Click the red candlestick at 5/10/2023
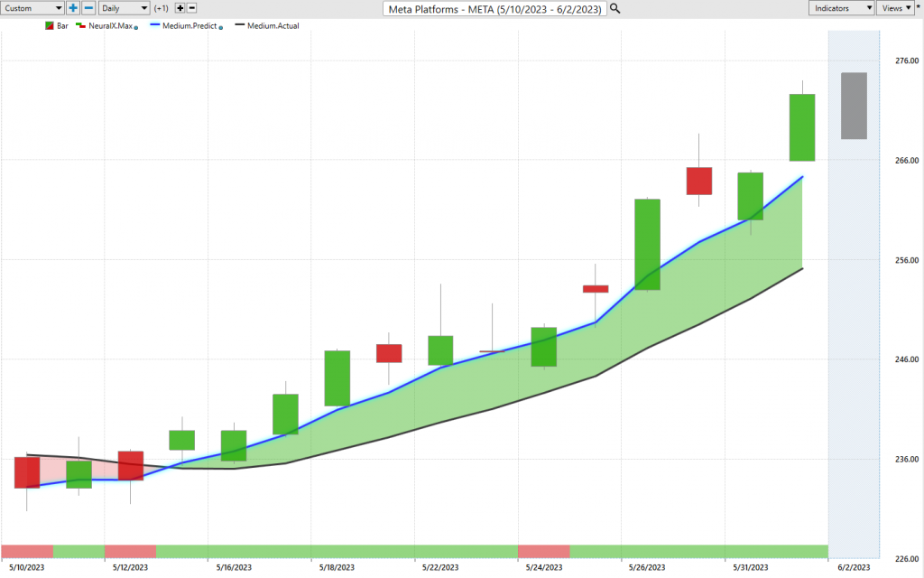 [x=26, y=472]
